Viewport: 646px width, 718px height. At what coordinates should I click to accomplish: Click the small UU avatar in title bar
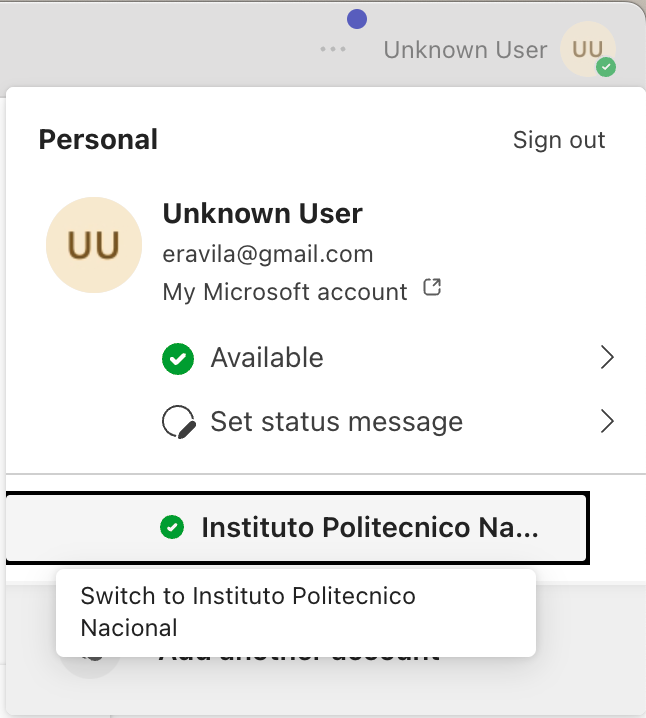coord(587,49)
